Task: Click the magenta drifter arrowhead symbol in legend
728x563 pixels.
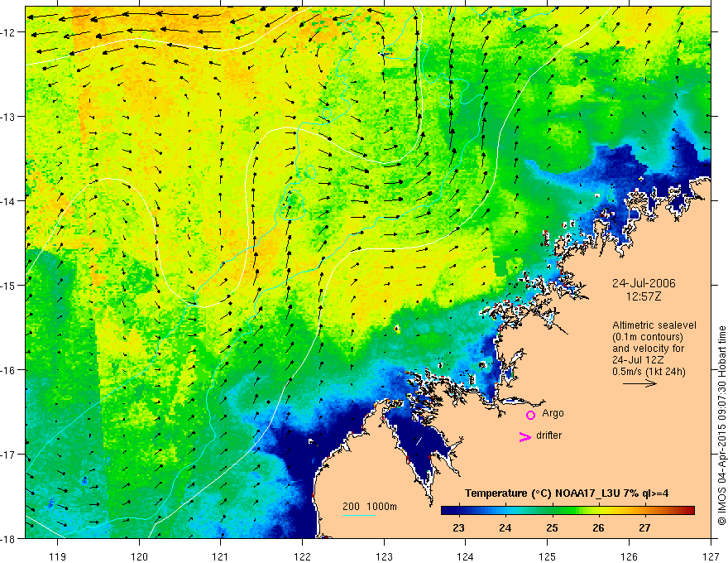Action: 524,436
